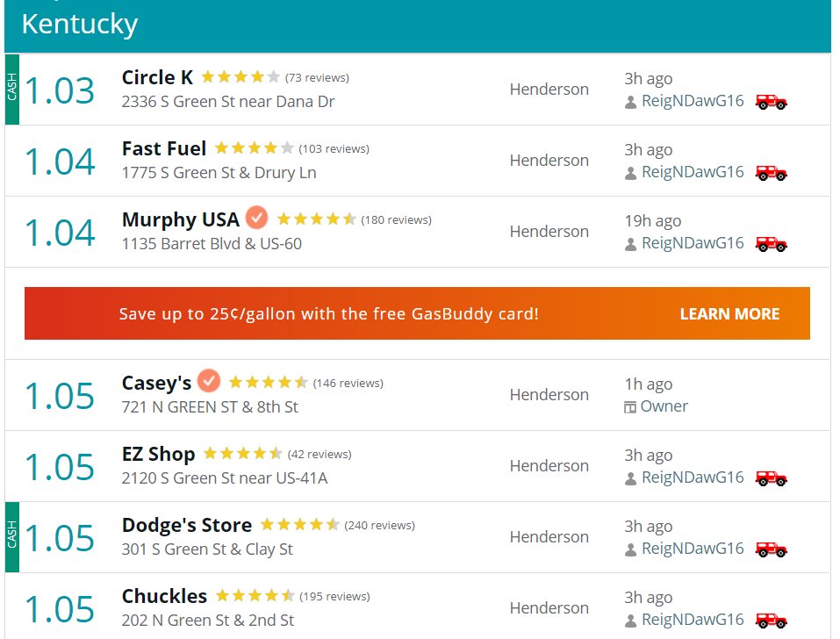The width and height of the screenshot is (840, 639).
Task: Open ReigNDawG16 profile in Murphy USA row
Action: pyautogui.click(x=693, y=243)
